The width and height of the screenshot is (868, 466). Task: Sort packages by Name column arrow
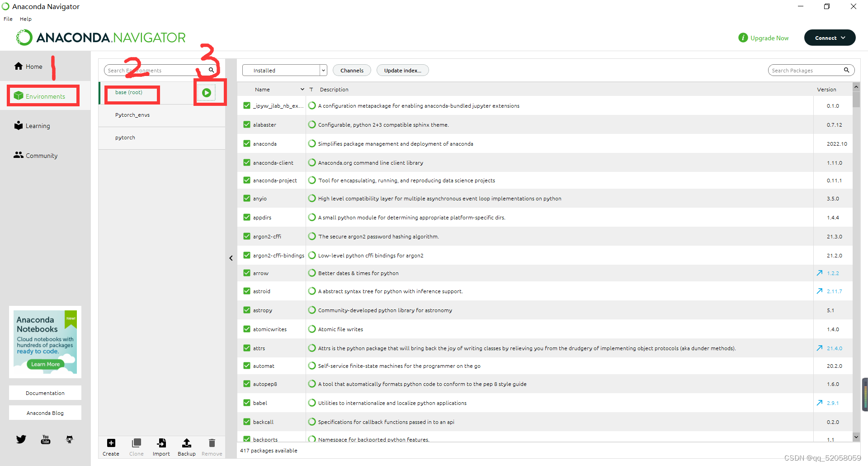point(302,89)
